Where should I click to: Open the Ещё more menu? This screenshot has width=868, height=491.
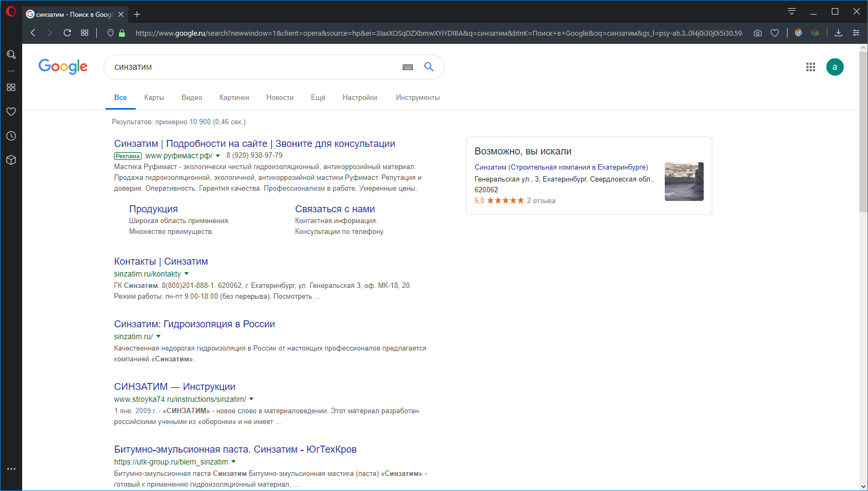pyautogui.click(x=318, y=98)
